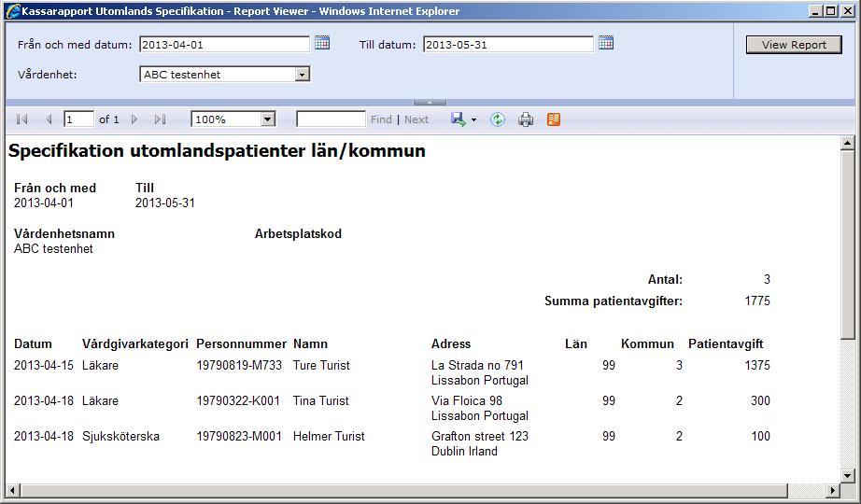Screen dimensions: 861x504
Task: Refresh the report
Action: point(498,119)
